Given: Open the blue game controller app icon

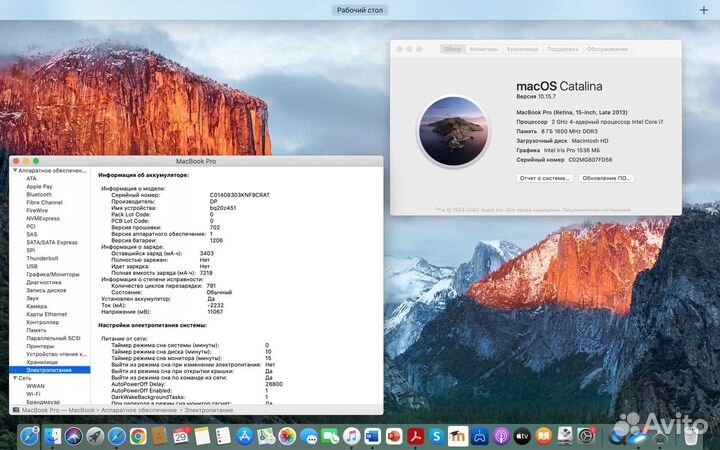Looking at the screenshot, I should point(480,436).
